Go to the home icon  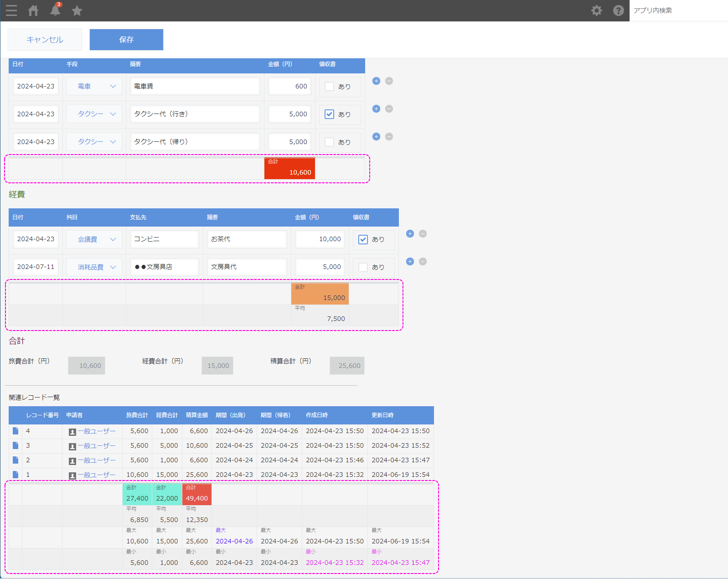point(33,10)
